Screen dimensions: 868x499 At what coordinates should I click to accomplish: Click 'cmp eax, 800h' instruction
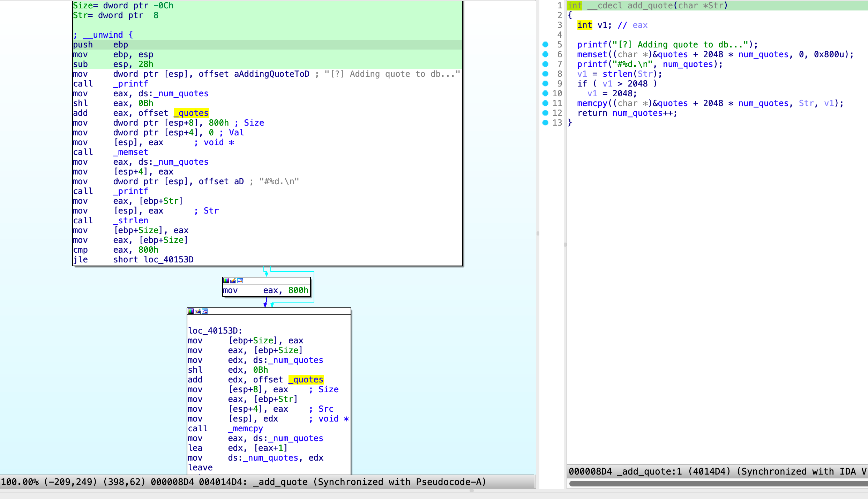pos(115,250)
